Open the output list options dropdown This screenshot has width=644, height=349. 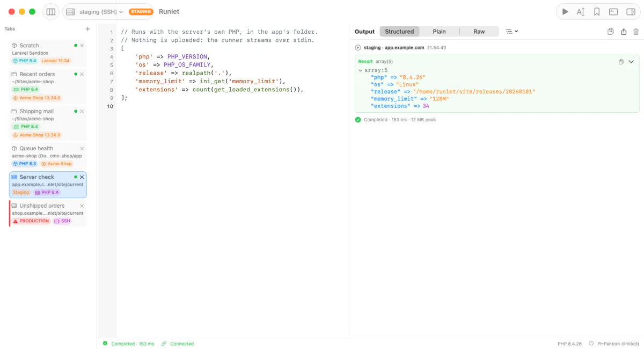[x=512, y=32]
